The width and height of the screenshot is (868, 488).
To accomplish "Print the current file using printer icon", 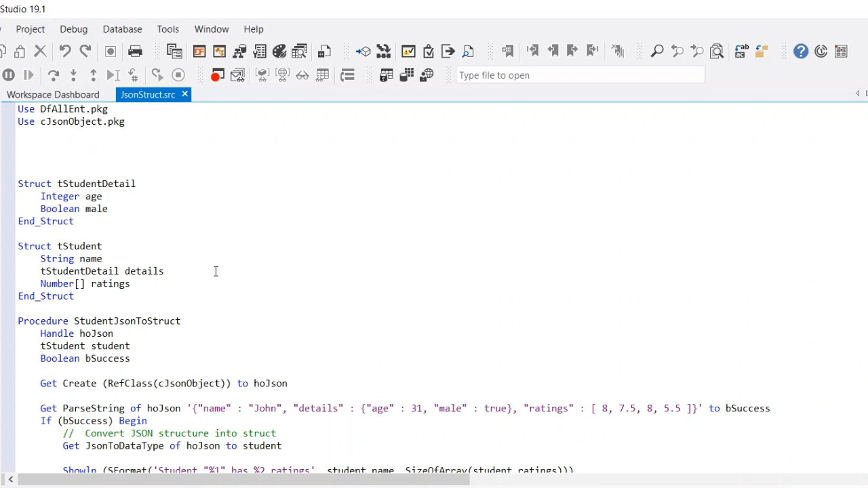I will (x=136, y=52).
